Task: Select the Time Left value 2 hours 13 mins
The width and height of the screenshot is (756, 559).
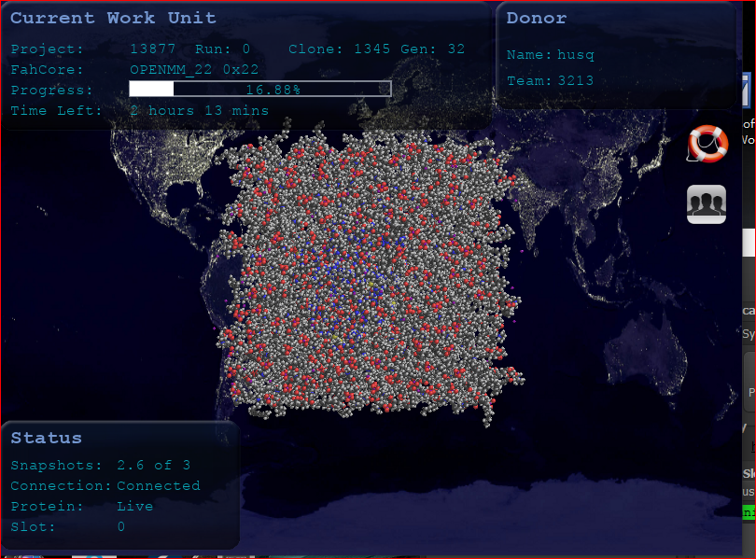Action: pyautogui.click(x=199, y=111)
